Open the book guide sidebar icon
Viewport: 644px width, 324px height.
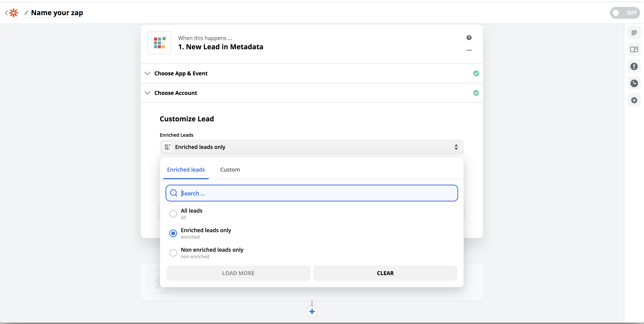[634, 49]
